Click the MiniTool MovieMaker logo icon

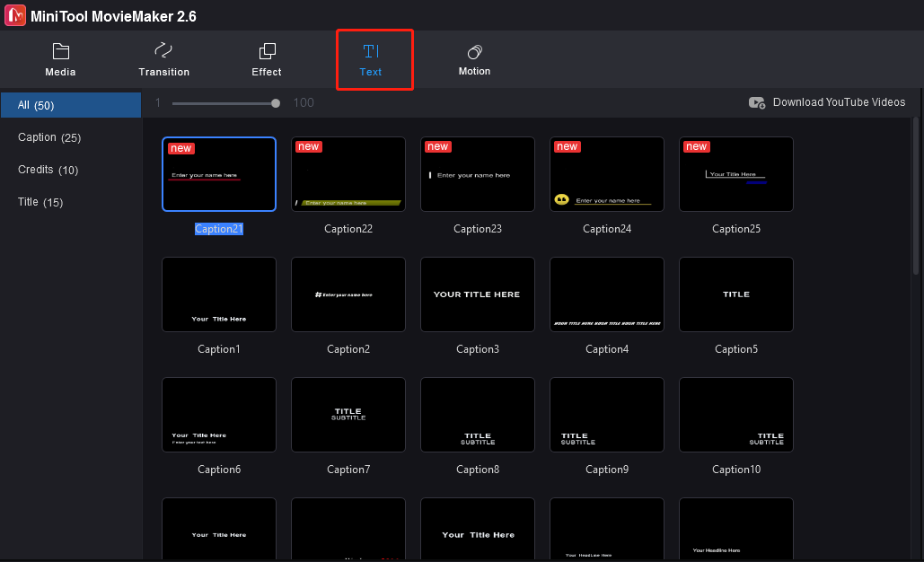(15, 15)
